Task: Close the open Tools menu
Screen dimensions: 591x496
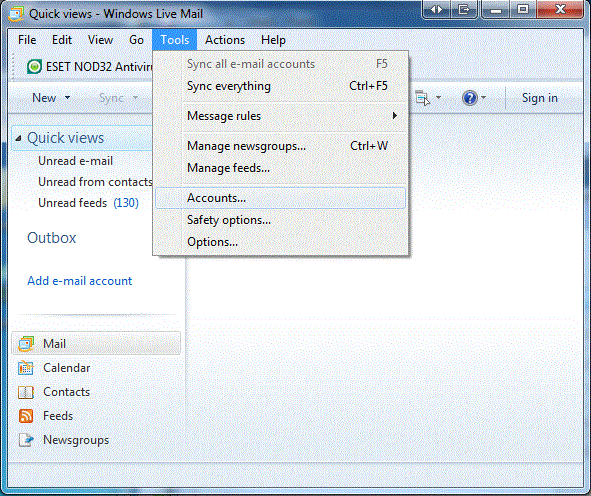Action: [175, 40]
